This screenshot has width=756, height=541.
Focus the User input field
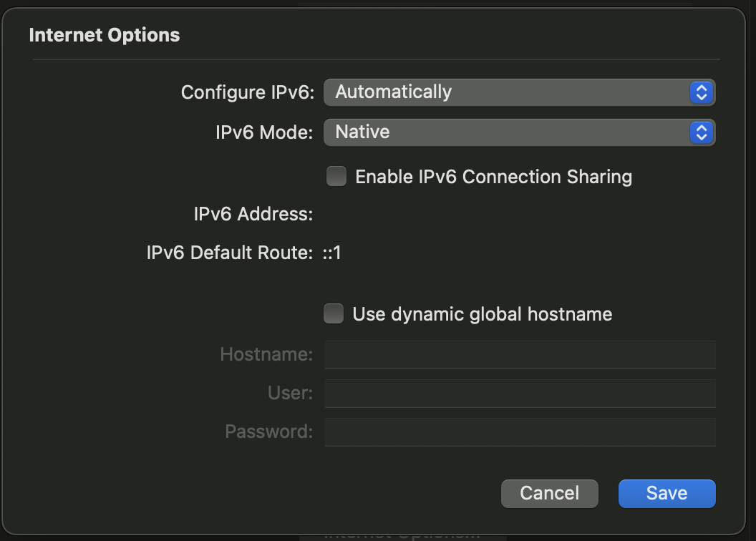520,394
